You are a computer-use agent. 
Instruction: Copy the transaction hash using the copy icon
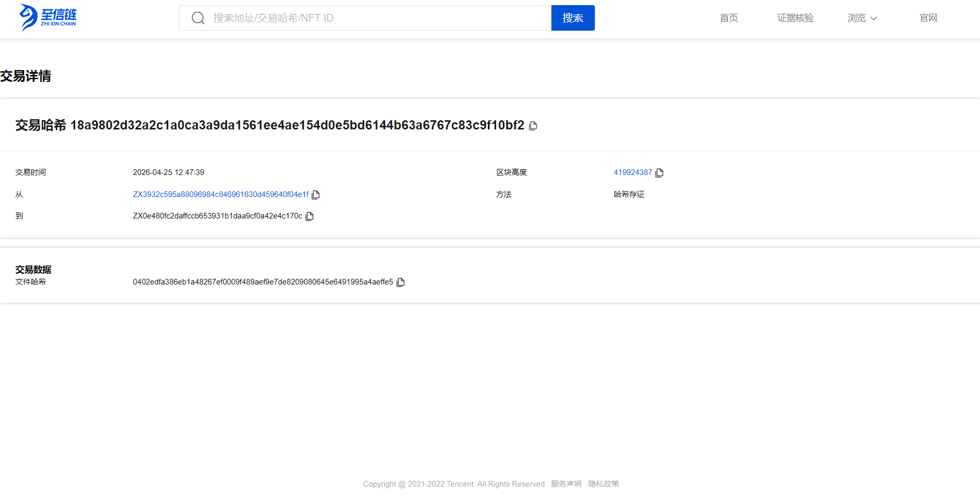pos(533,125)
